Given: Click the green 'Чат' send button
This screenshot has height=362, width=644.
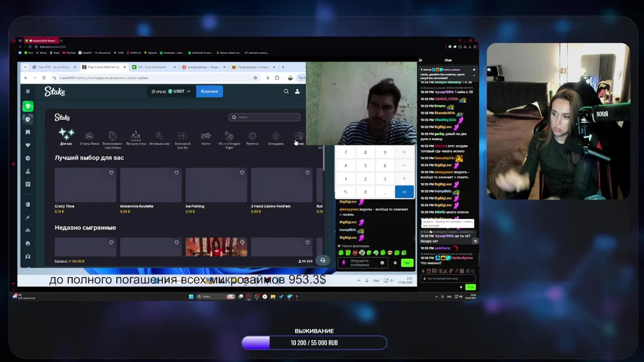Looking at the screenshot, I should (x=407, y=263).
